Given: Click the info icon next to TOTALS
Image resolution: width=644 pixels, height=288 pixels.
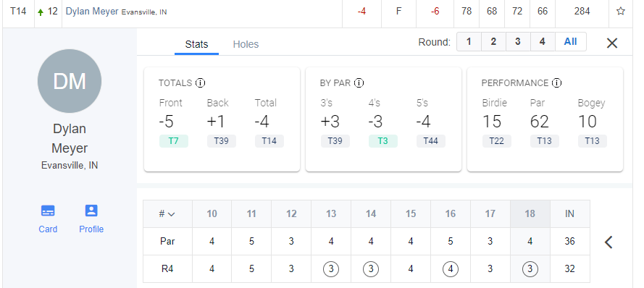Looking at the screenshot, I should point(201,83).
